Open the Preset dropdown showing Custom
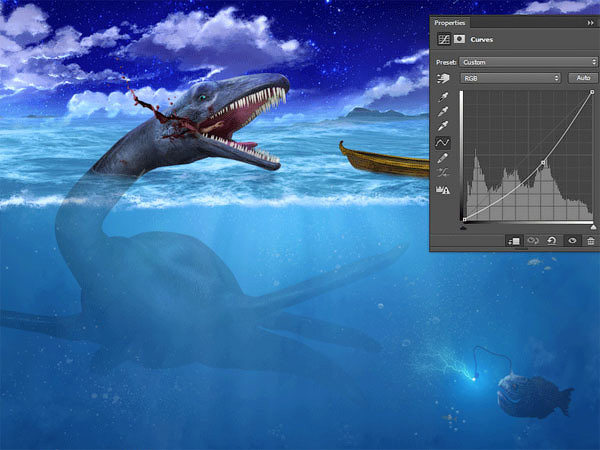The height and width of the screenshot is (450, 600). [528, 62]
